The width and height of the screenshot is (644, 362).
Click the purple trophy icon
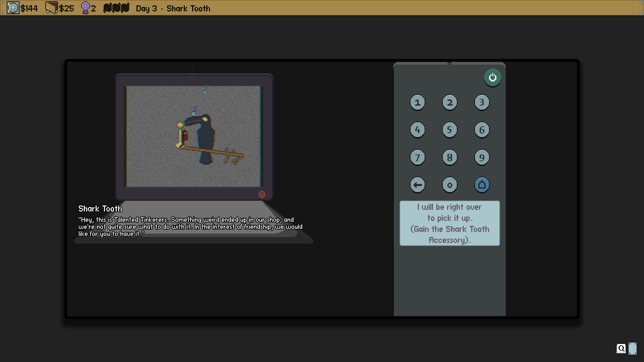click(86, 8)
